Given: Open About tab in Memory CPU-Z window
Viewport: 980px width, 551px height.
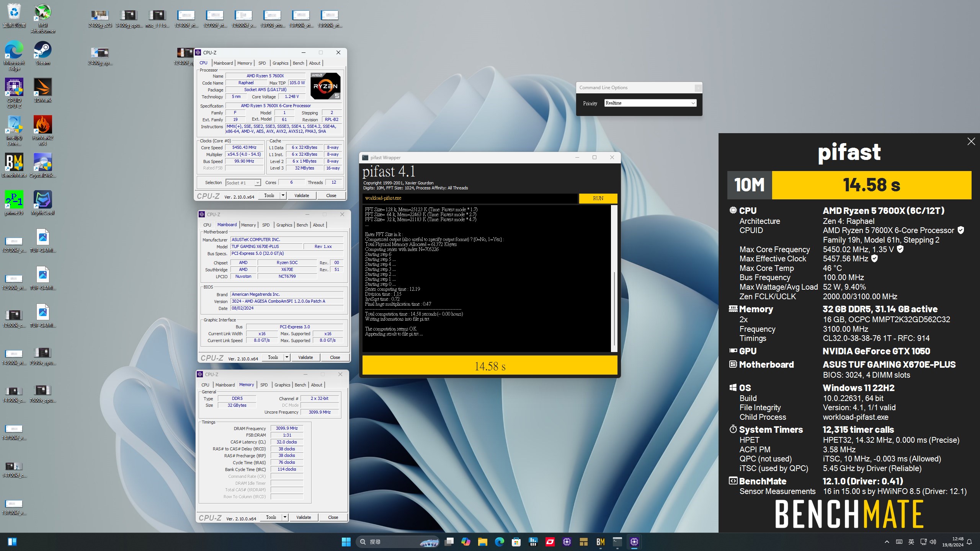Looking at the screenshot, I should pyautogui.click(x=316, y=385).
